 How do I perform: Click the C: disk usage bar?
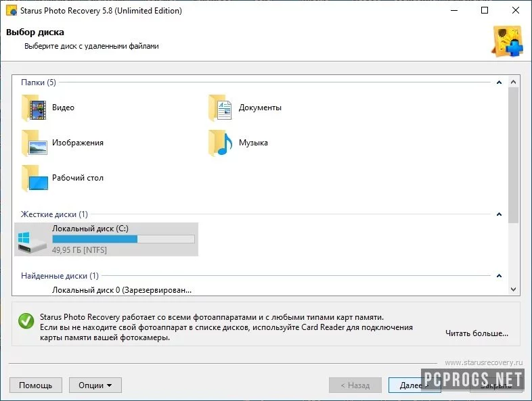123,239
